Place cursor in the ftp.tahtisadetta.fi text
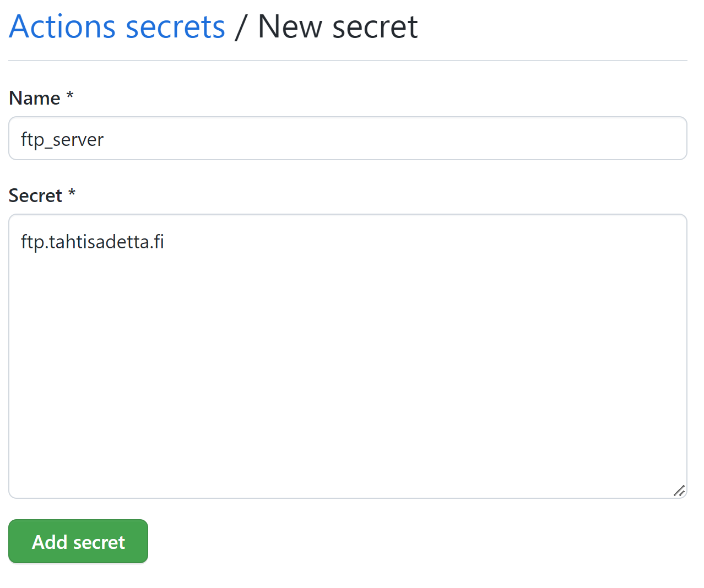 click(x=93, y=242)
